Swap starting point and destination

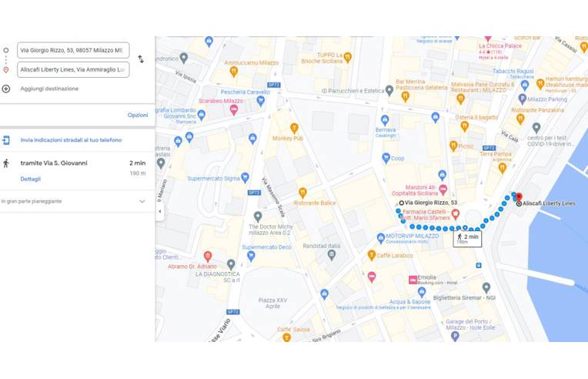click(141, 59)
